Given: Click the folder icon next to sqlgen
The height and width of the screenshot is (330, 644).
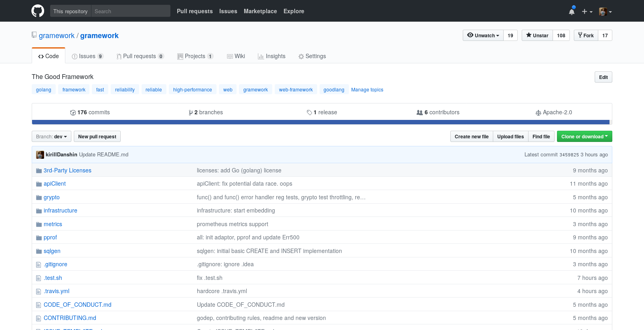Looking at the screenshot, I should (39, 251).
